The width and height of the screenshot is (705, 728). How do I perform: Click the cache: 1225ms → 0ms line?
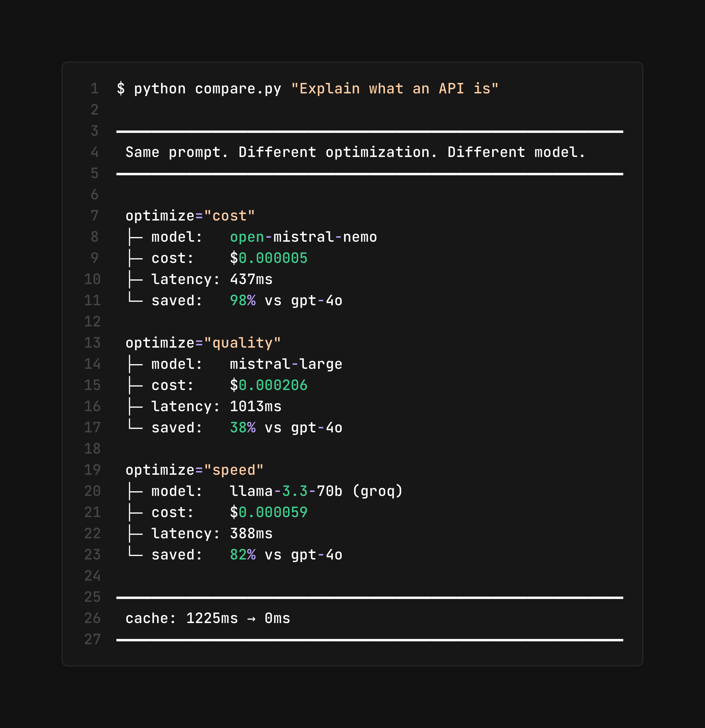[208, 618]
